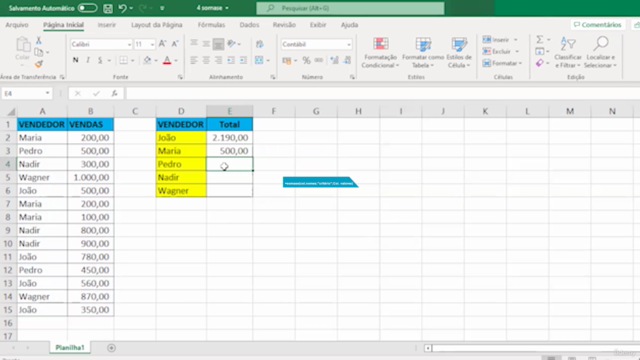Click the Clear eraser icon
The image size is (640, 360).
tap(540, 63)
